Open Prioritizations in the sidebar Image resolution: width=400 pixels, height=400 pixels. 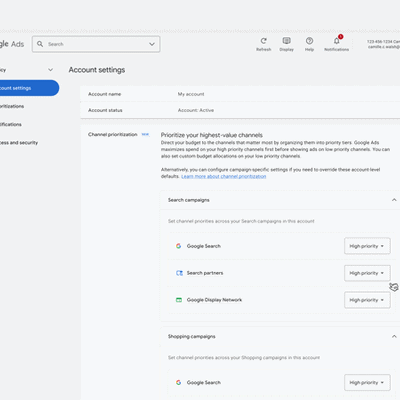click(x=12, y=106)
